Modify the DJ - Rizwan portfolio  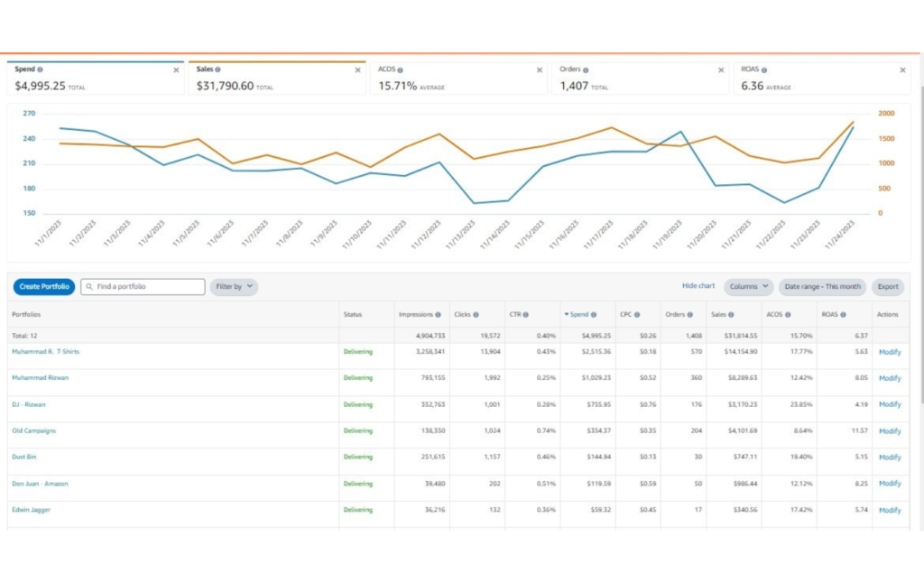tap(890, 404)
